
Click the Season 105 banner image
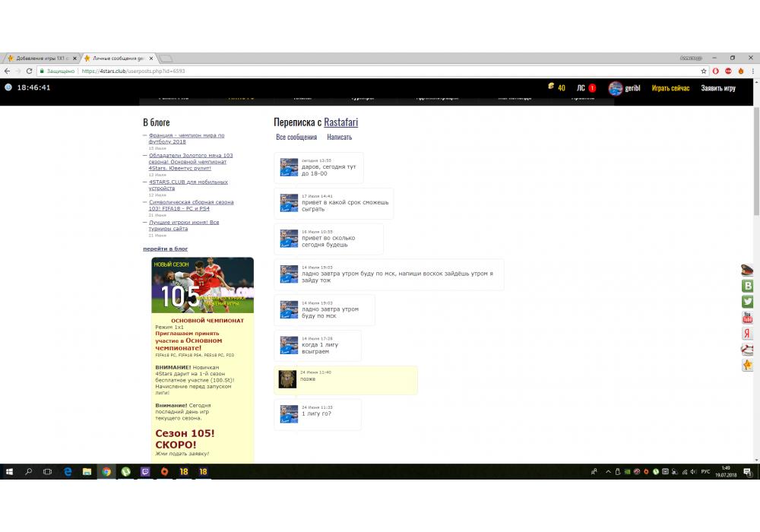point(202,285)
